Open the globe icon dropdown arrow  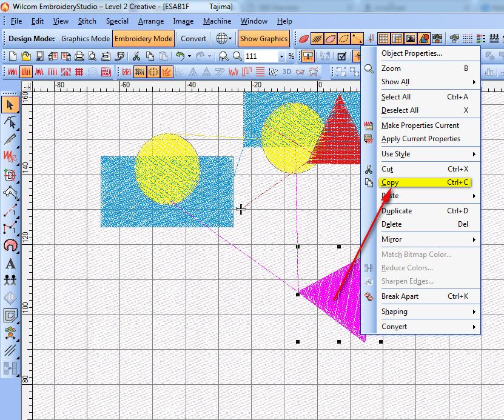point(230,39)
